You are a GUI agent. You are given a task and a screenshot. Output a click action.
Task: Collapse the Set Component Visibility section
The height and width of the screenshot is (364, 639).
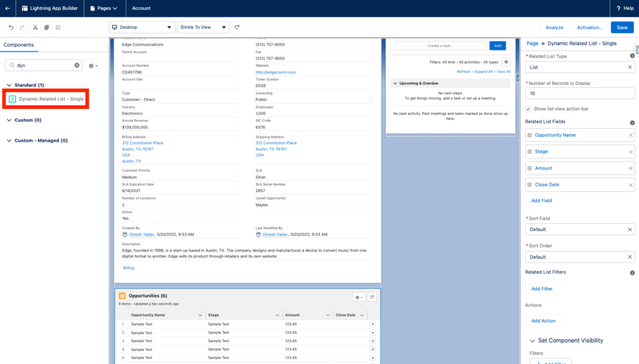pos(532,340)
